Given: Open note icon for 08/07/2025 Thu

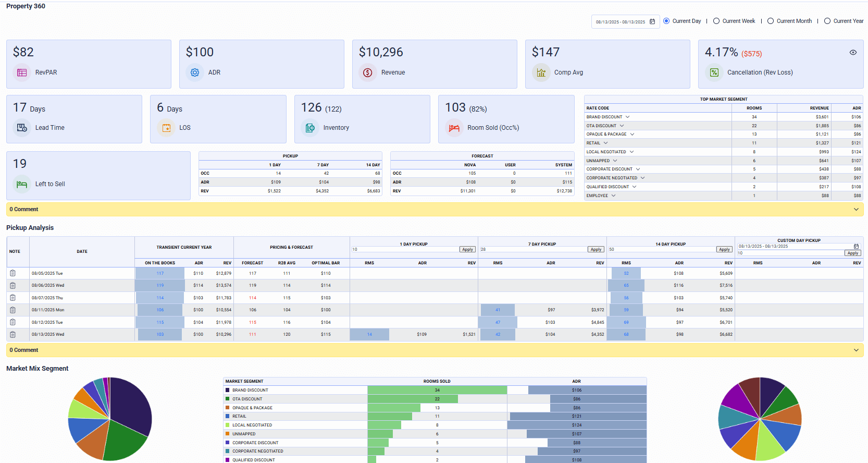Looking at the screenshot, I should (x=13, y=298).
